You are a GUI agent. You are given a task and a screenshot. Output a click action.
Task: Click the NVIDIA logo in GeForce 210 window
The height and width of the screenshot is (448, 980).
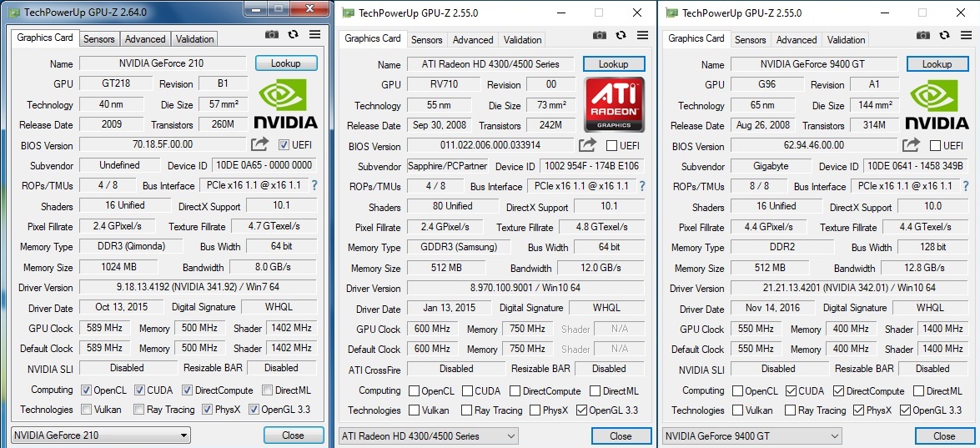tap(285, 103)
